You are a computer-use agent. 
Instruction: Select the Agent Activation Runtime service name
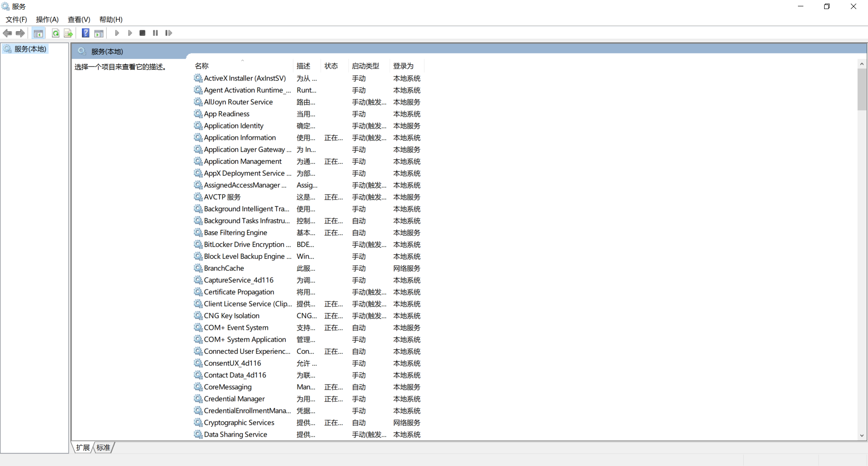point(247,90)
